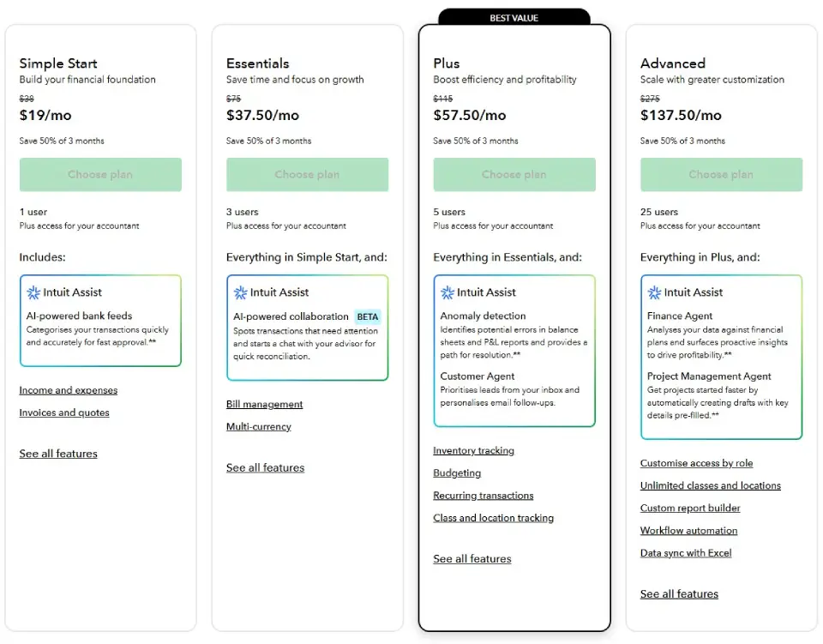Expand See all features under Advanced
Viewport: 823px width, 644px height.
[679, 593]
